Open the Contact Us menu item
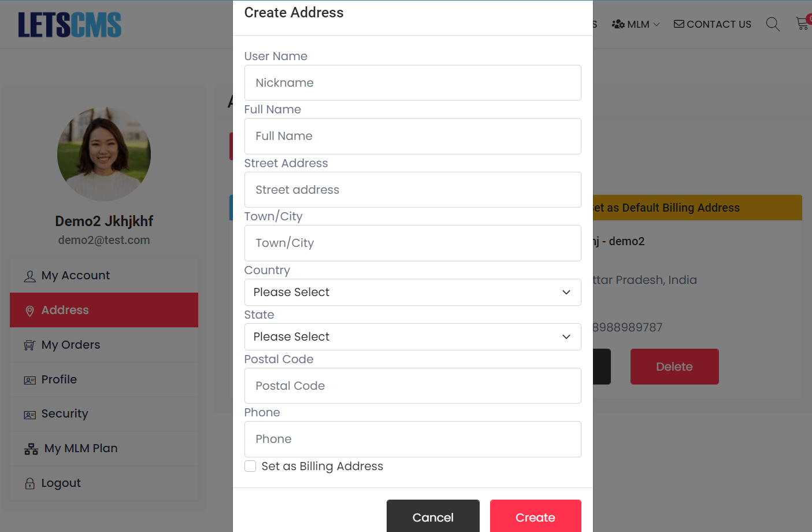This screenshot has width=812, height=532. (713, 24)
